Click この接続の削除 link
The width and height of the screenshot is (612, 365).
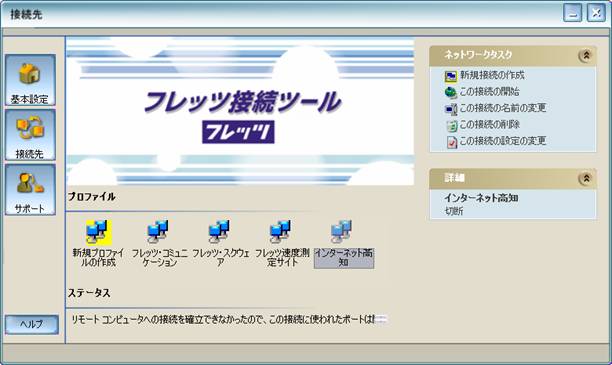(489, 125)
